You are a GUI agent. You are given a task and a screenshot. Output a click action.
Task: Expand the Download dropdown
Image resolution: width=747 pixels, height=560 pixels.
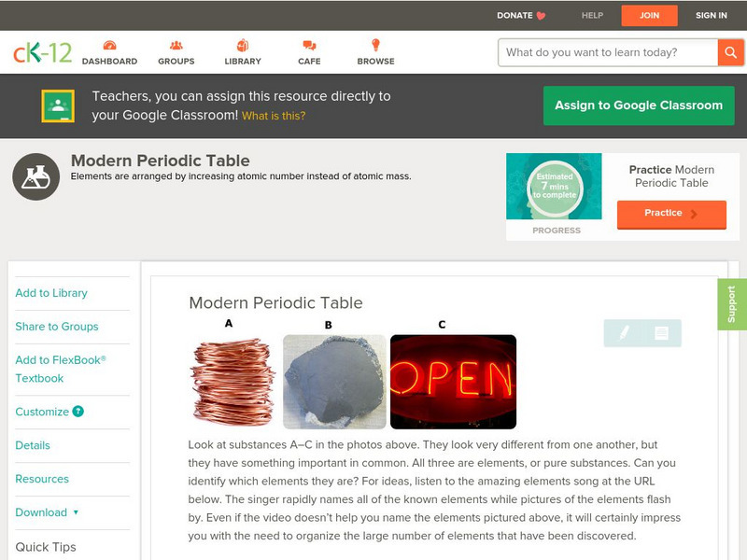click(48, 512)
